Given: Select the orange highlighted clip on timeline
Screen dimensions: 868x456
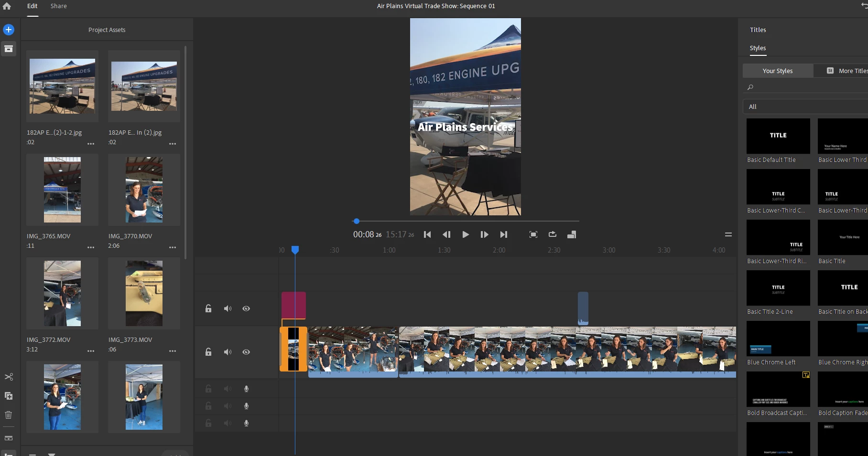Looking at the screenshot, I should 293,349.
